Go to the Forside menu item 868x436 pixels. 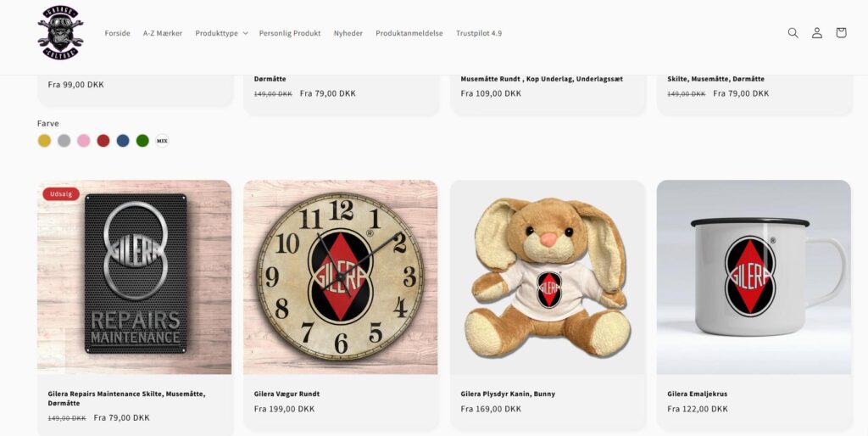[117, 33]
